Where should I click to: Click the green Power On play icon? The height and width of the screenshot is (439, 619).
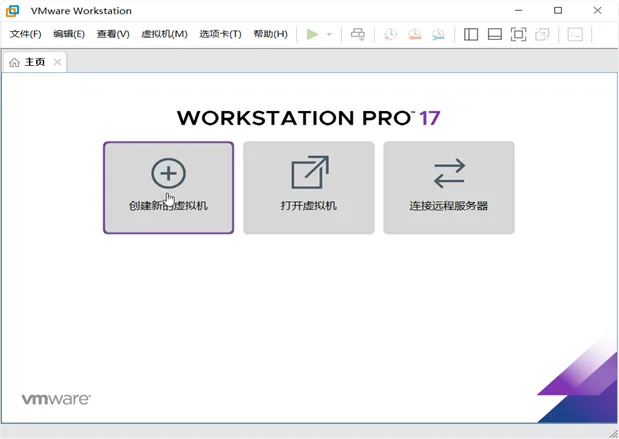coord(313,34)
